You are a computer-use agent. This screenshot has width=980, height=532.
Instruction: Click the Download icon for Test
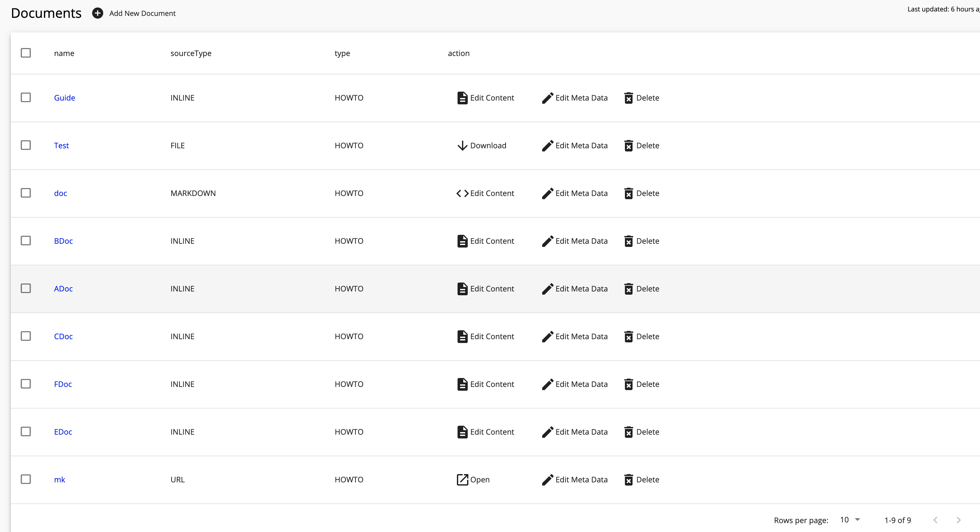pyautogui.click(x=462, y=145)
